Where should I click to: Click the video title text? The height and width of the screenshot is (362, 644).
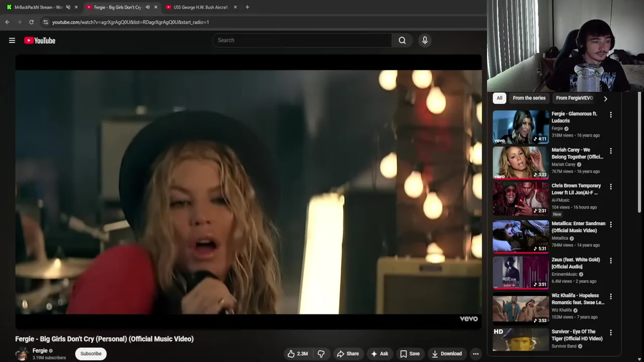pos(104,339)
